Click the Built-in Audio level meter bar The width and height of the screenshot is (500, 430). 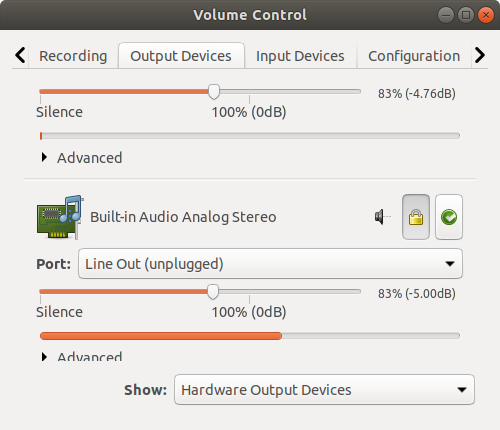(250, 336)
